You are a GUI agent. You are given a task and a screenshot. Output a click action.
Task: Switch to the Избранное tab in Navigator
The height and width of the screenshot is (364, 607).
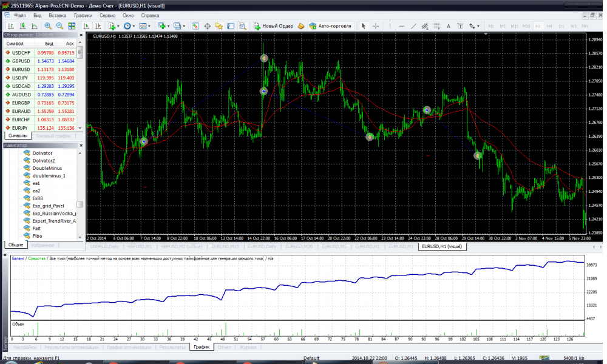click(x=42, y=245)
